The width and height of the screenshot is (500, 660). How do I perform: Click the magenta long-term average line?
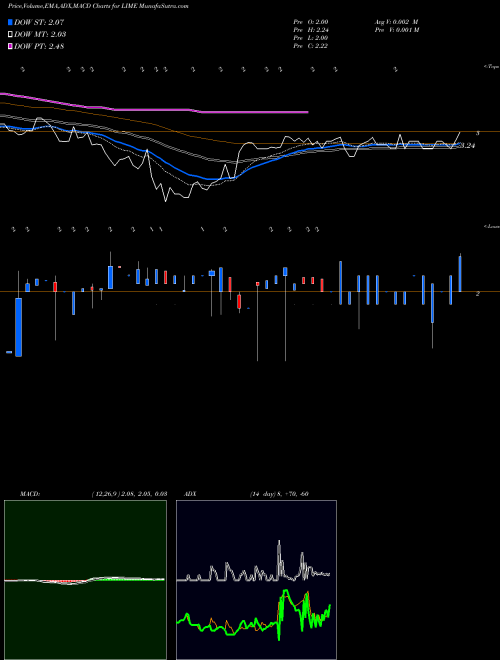pos(154,108)
